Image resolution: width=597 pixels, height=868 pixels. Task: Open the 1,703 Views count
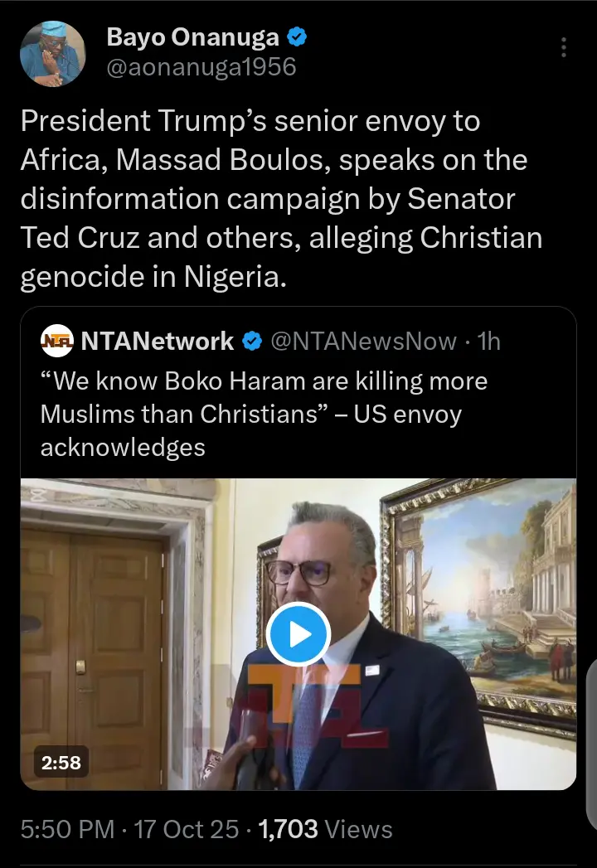(x=326, y=830)
